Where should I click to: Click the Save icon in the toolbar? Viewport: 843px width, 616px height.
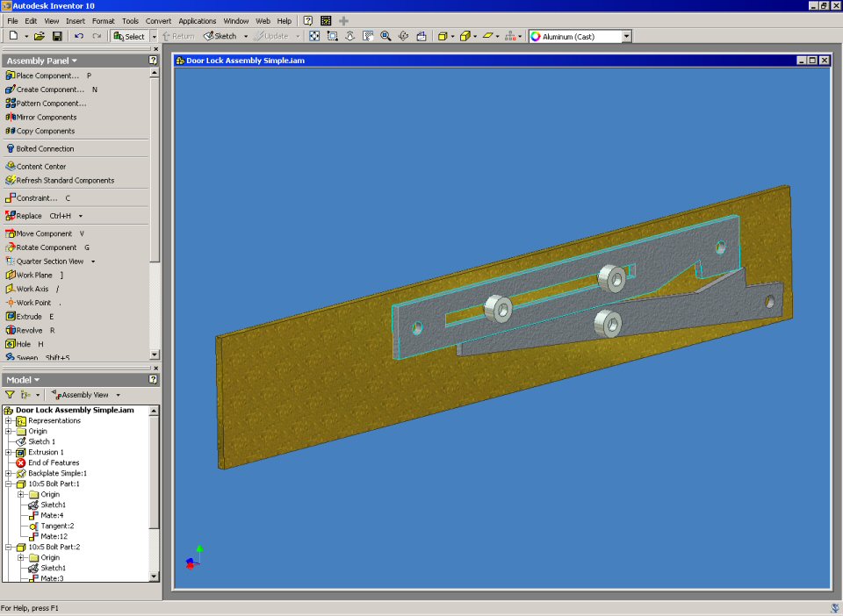(57, 36)
